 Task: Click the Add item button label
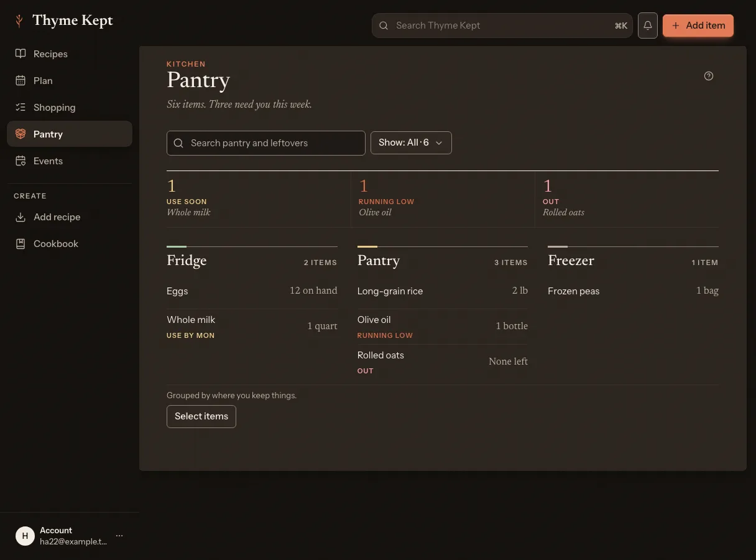[706, 26]
